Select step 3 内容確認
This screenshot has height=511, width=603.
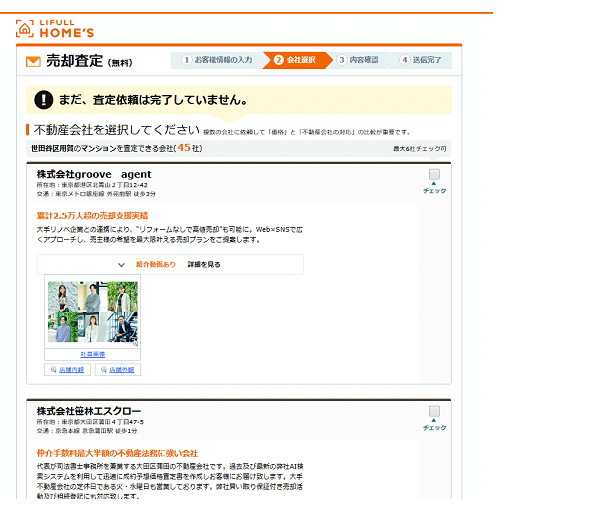pyautogui.click(x=358, y=60)
